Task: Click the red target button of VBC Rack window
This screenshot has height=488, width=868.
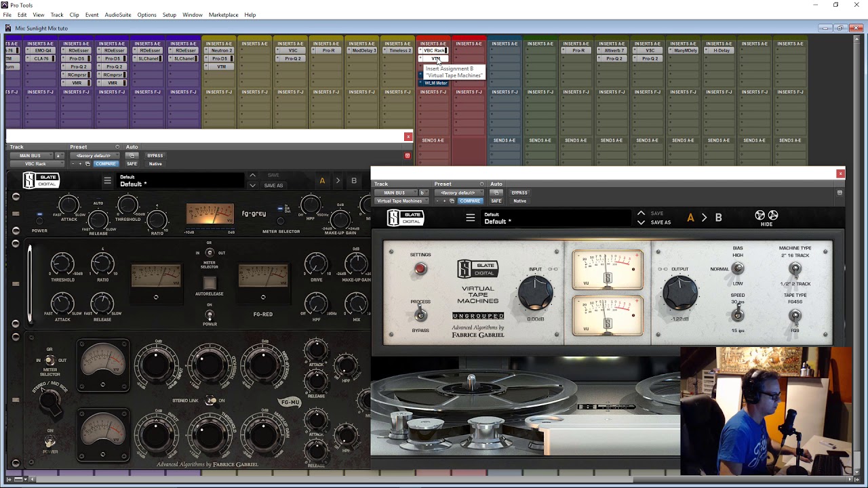Action: (407, 156)
